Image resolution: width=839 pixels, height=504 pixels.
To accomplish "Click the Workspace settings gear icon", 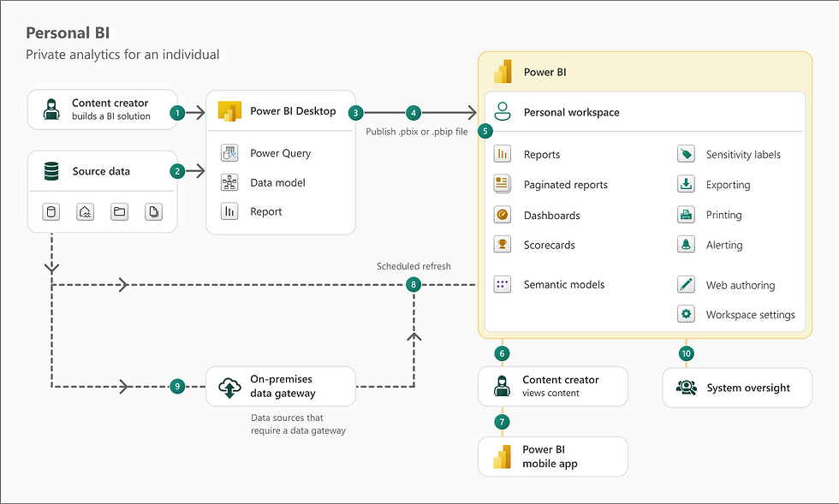I will (686, 314).
